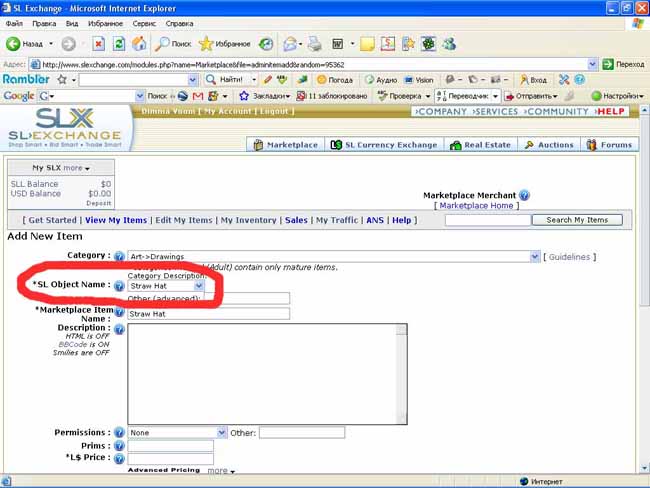Click Google toolbar Закладки bookmarks star
650x488 pixels.
(x=264, y=96)
